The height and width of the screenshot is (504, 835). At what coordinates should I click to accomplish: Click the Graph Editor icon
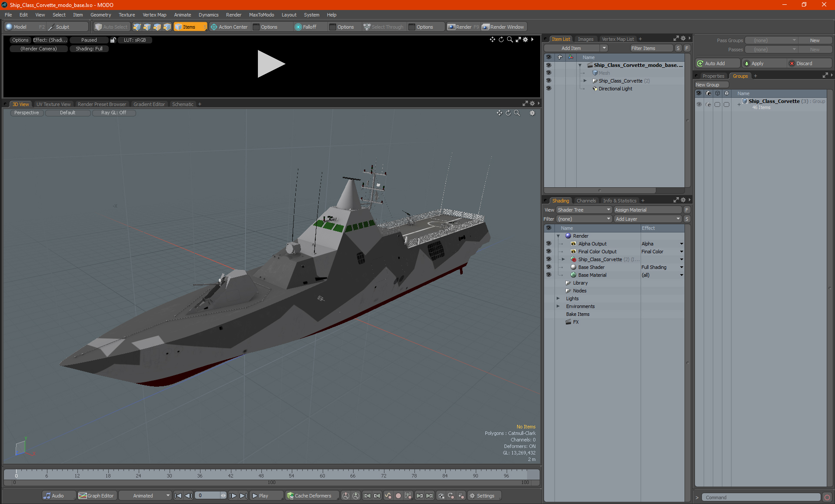click(83, 496)
